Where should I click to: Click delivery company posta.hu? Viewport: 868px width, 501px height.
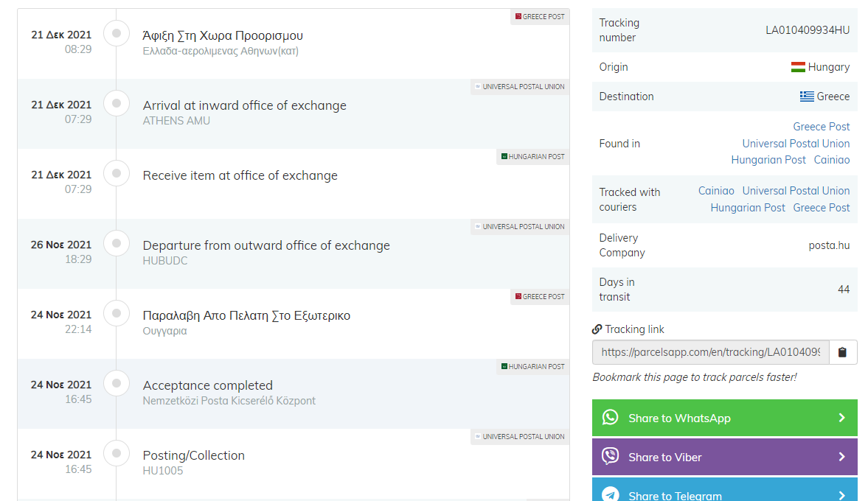829,245
